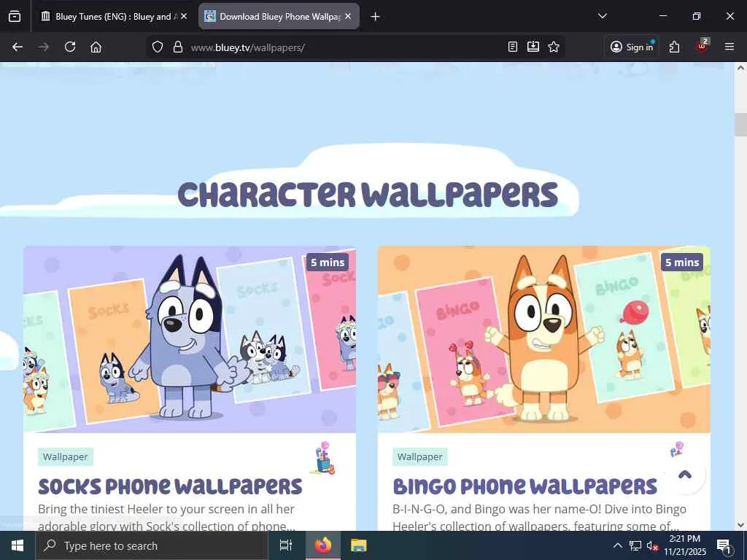Open Socks Phone Wallpapers heading link
This screenshot has height=560, width=747.
170,486
